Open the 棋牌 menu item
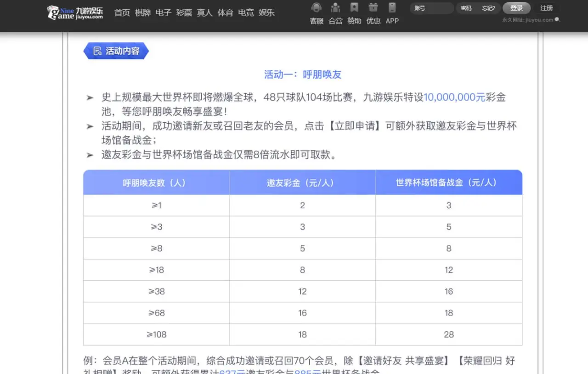 click(x=143, y=13)
